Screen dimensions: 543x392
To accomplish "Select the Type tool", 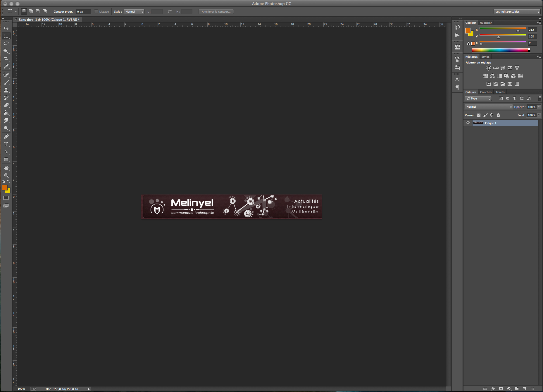I will (x=6, y=144).
